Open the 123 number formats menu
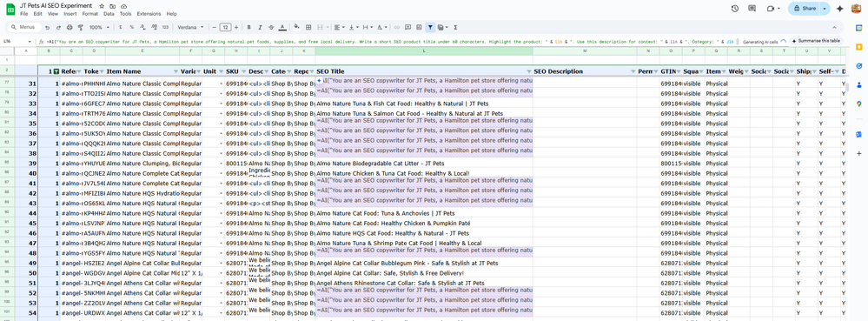868x321 pixels. coord(165,27)
